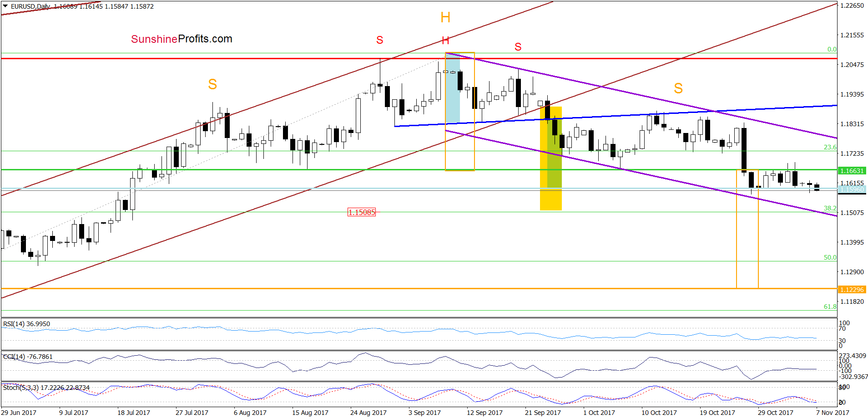Click the RSI(14) 36.9950 indicator label
Image resolution: width=868 pixels, height=419 pixels.
click(x=26, y=324)
